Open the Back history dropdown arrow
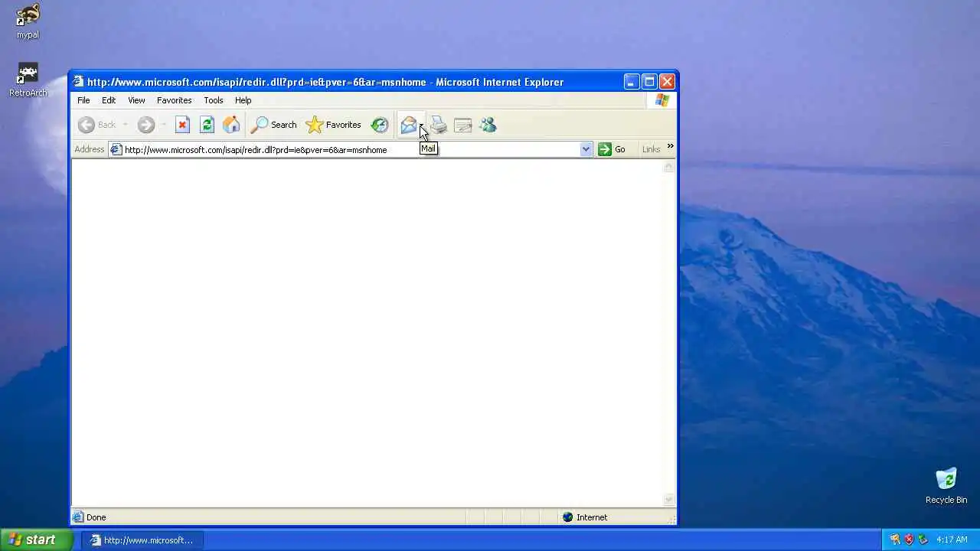Viewport: 980px width, 551px height. click(125, 125)
